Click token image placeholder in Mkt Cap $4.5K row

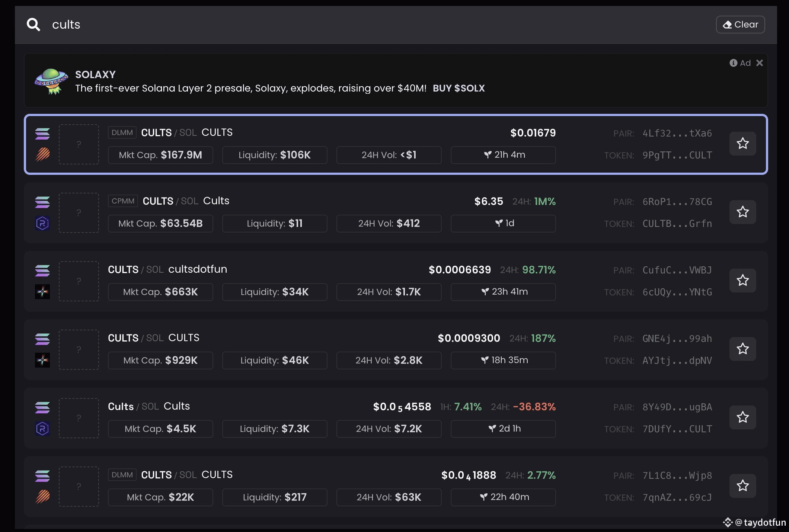coord(79,418)
